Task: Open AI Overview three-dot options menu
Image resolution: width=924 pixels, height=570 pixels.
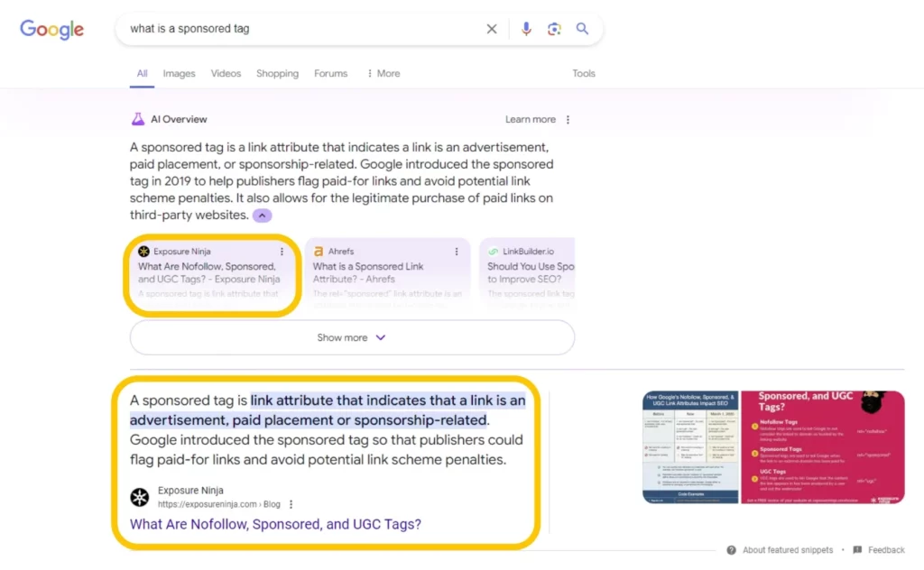Action: (x=568, y=120)
